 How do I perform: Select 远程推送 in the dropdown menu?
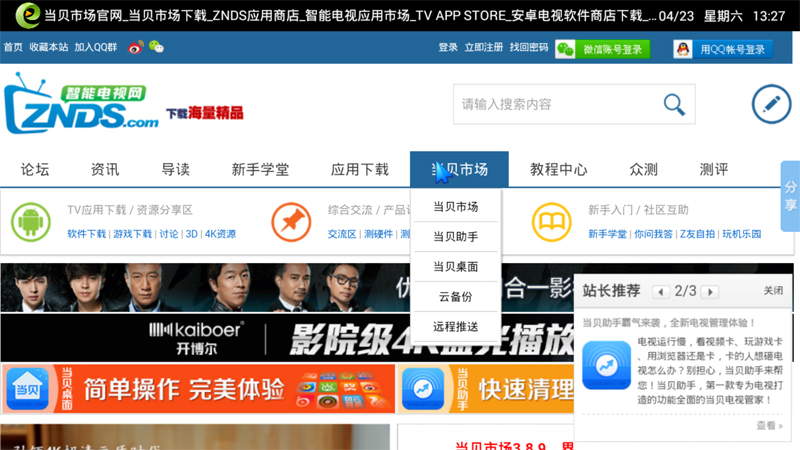456,327
